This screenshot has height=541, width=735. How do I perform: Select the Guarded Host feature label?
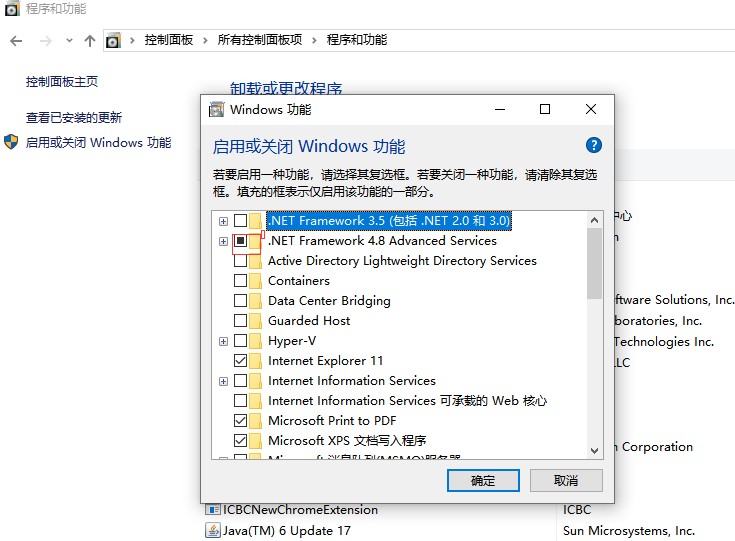pyautogui.click(x=309, y=321)
